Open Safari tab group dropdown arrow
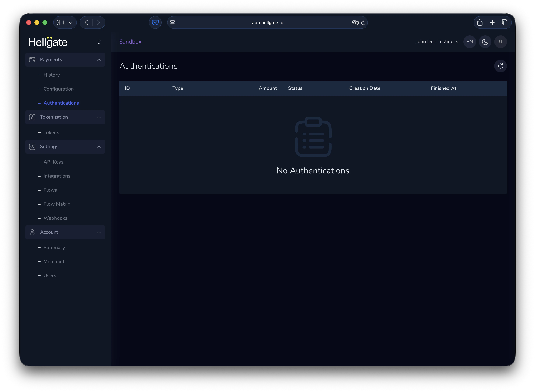The height and width of the screenshot is (392, 535). coord(71,22)
